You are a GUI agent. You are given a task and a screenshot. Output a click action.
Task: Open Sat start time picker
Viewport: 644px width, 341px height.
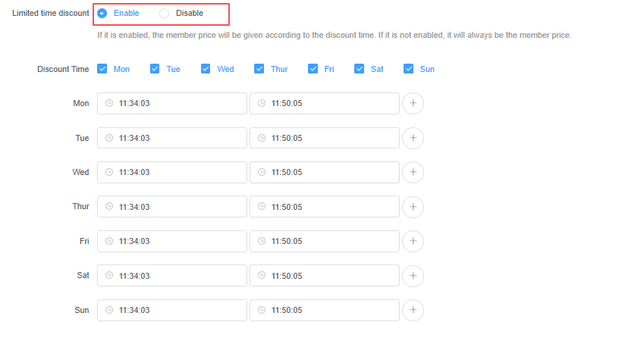click(172, 276)
